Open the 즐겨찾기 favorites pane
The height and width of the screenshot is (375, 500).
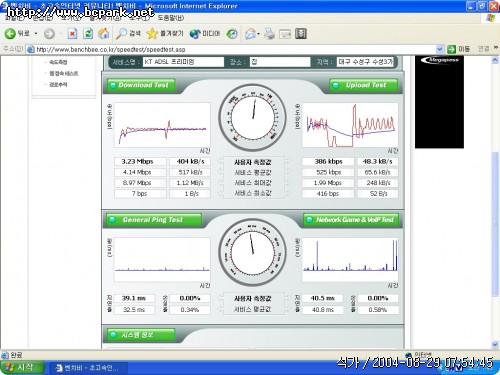(165, 34)
